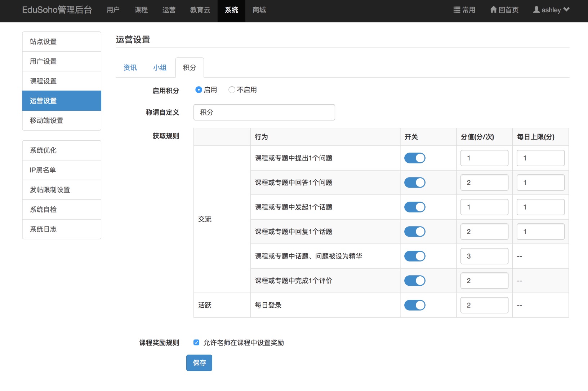
Task: Uncheck 允许老师在课程中设置奖励 checkbox
Action: pos(196,342)
